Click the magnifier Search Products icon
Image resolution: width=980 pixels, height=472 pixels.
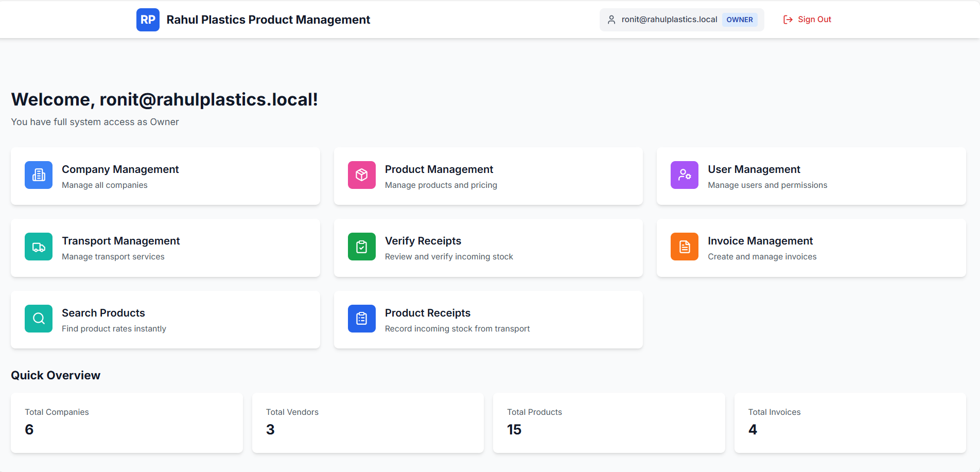(39, 319)
